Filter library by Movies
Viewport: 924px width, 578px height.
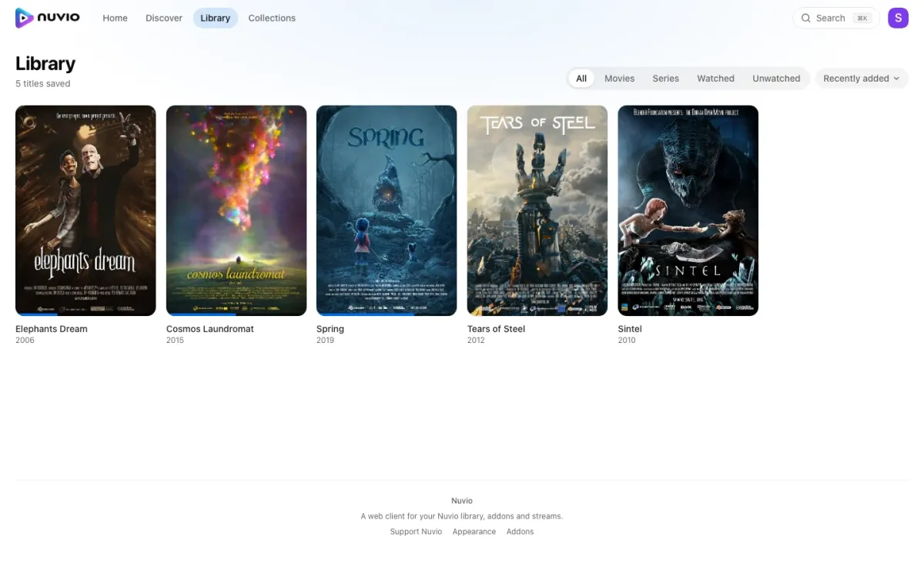[x=619, y=78]
